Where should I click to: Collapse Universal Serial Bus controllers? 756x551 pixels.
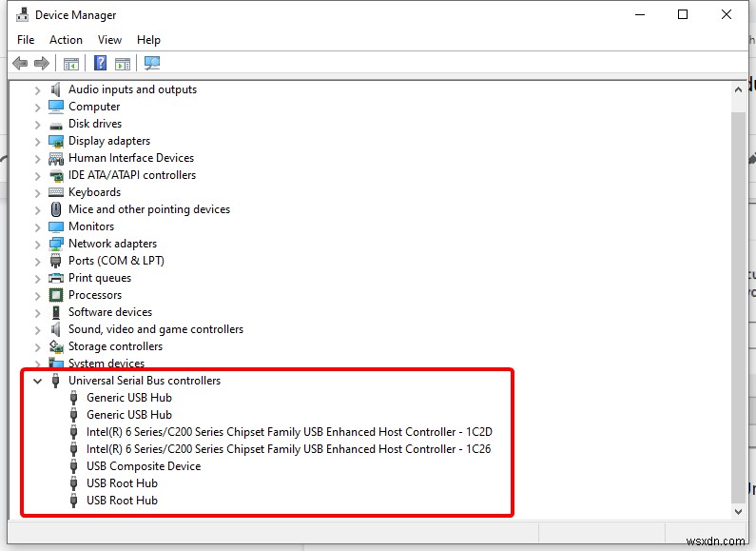click(x=37, y=382)
